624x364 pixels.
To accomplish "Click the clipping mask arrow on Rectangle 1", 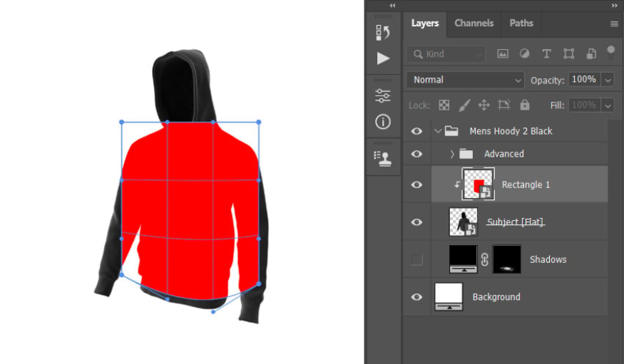I will coord(457,184).
